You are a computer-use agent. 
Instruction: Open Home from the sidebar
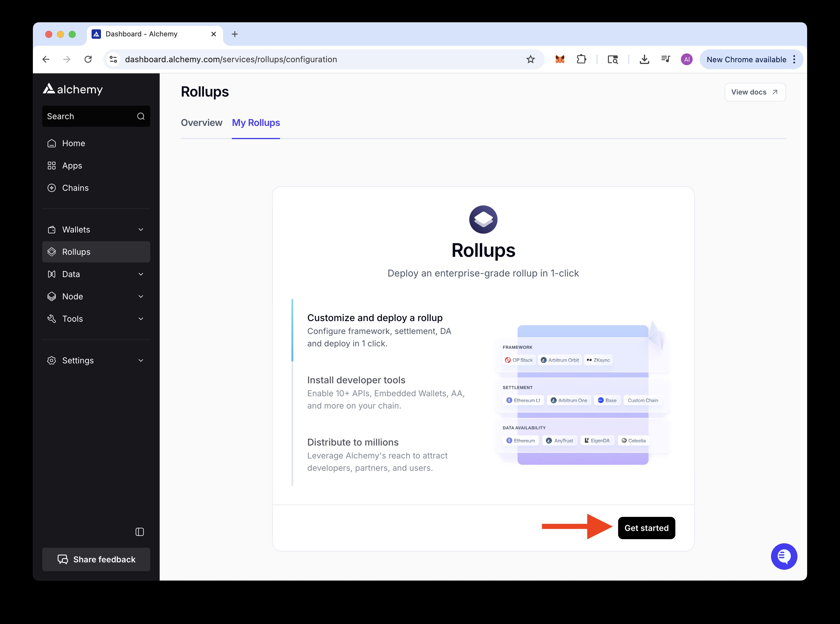pos(96,143)
